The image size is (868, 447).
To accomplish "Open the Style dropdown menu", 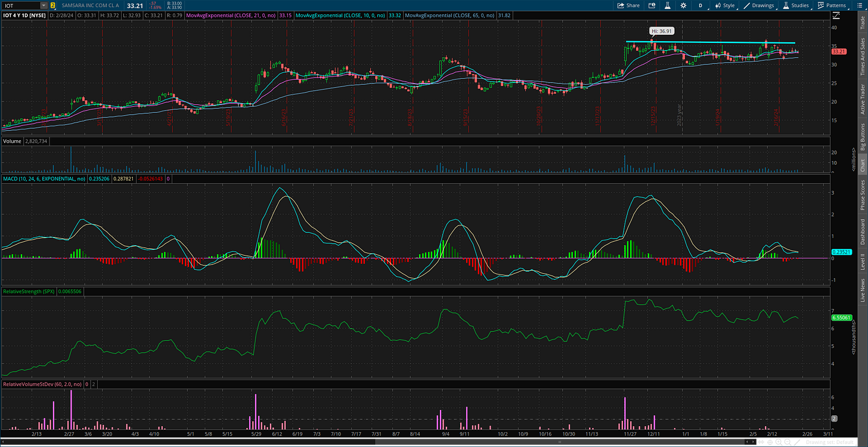I will coord(725,5).
